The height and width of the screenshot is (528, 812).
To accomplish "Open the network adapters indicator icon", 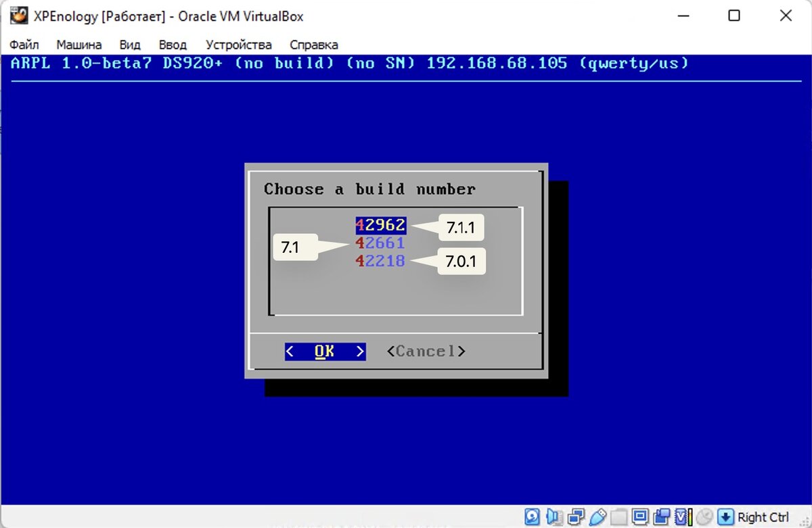I will (x=576, y=517).
